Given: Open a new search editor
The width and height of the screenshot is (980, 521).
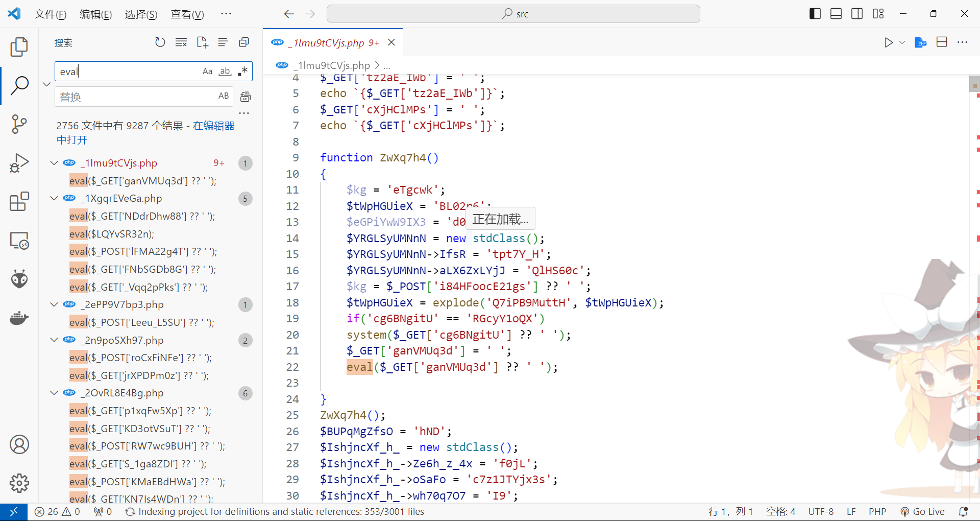Looking at the screenshot, I should tap(202, 42).
